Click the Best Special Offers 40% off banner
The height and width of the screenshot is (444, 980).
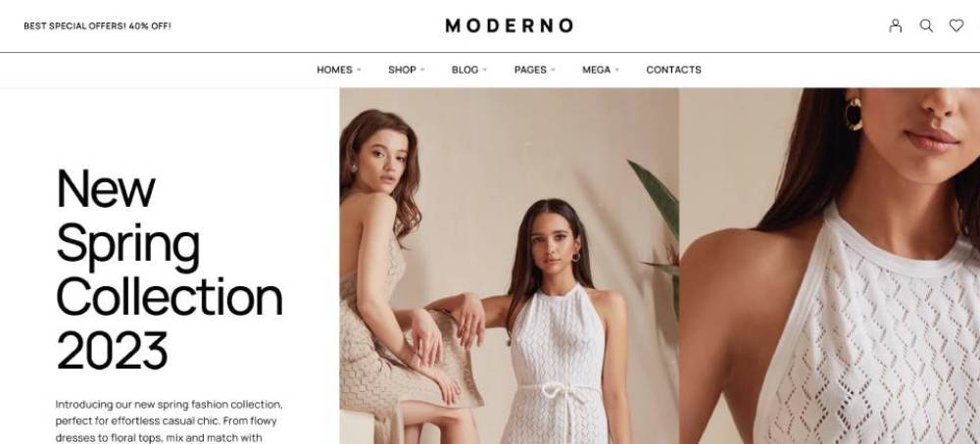tap(97, 25)
